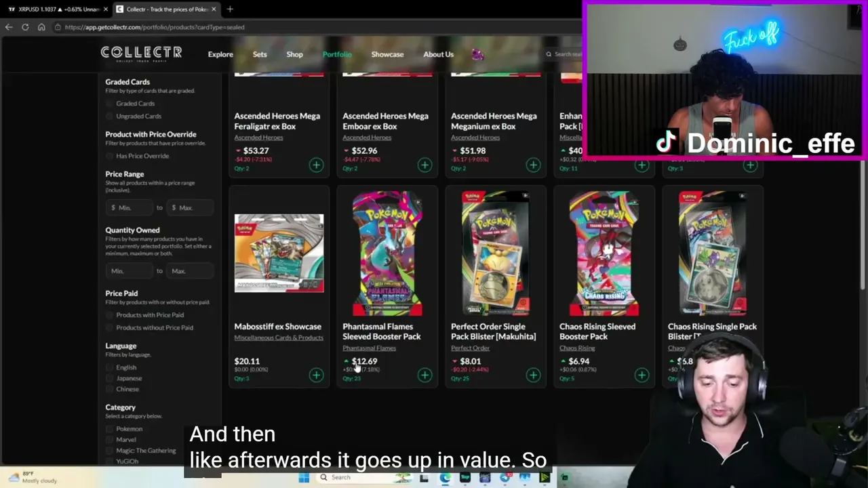Viewport: 868px width, 488px height.
Task: Open Miscellaneous Cards & Products link
Action: pos(279,338)
